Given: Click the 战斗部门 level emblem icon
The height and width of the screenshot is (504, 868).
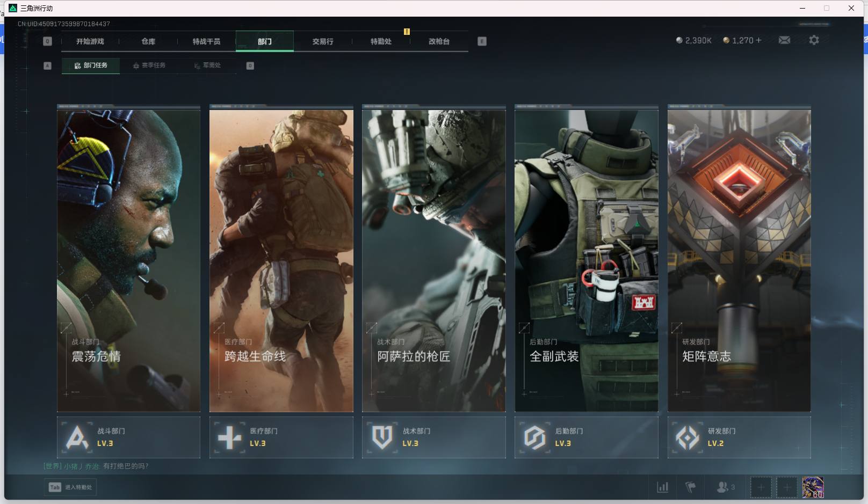Looking at the screenshot, I should (x=77, y=437).
